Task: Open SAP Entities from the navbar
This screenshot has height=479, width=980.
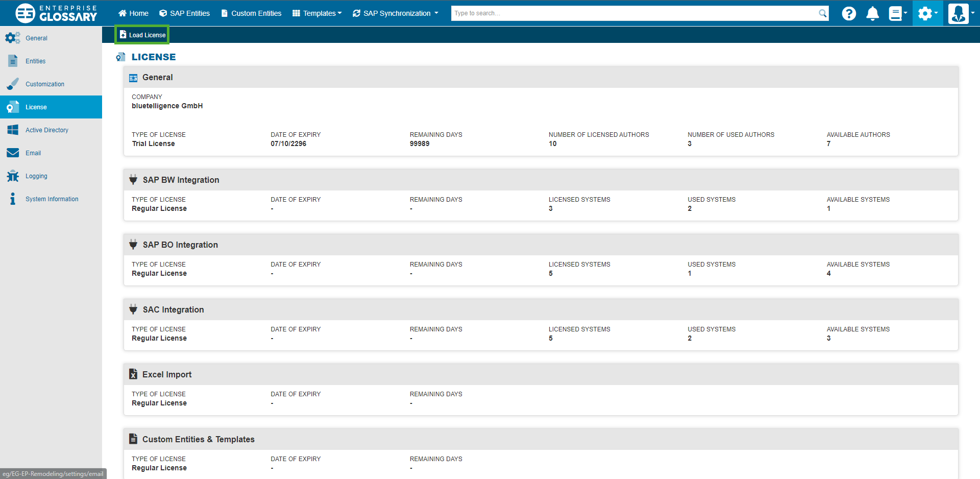Action: coord(184,13)
